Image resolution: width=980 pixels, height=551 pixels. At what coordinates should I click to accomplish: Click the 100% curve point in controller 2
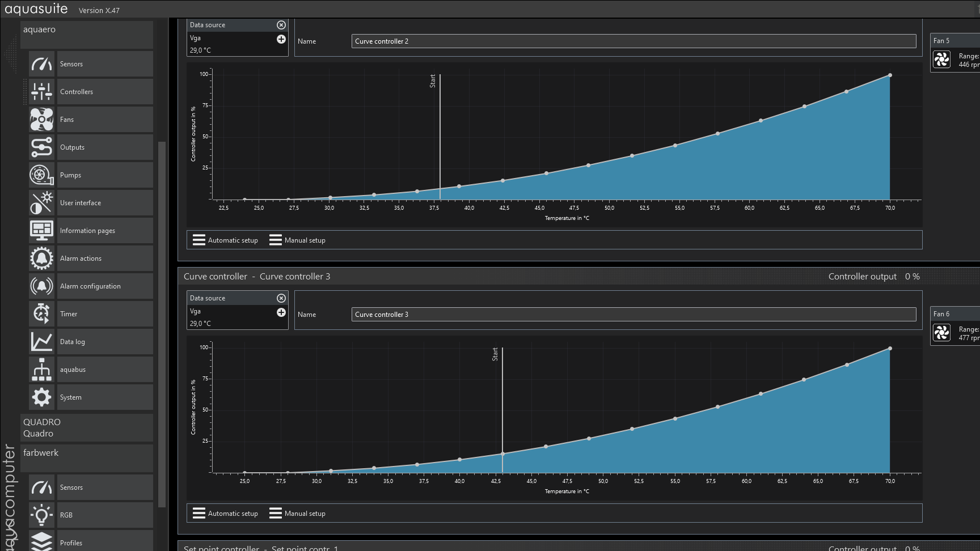click(x=890, y=75)
